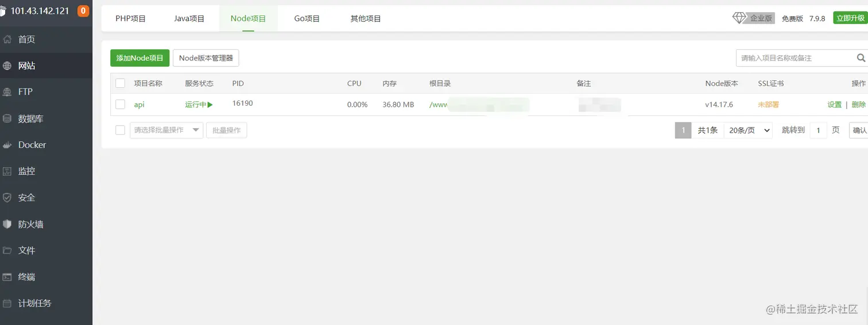
Task: Open the Node版本管理器 button
Action: pyautogui.click(x=206, y=58)
